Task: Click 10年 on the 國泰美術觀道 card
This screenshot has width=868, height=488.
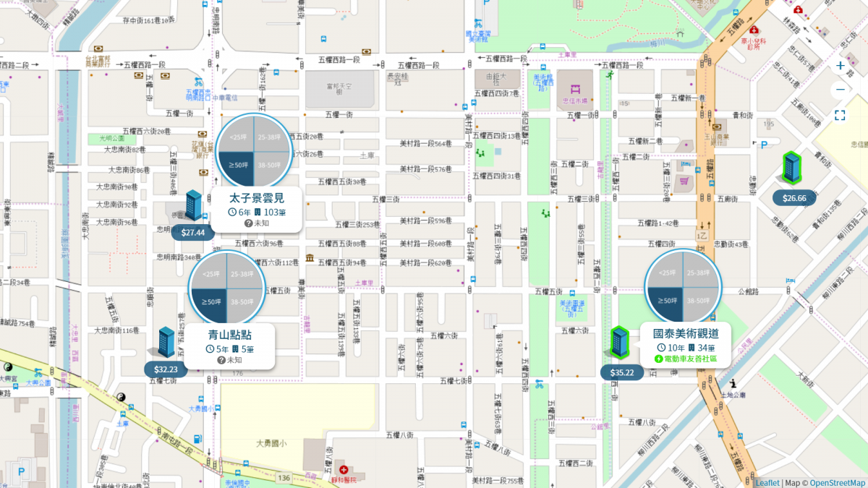Action: (671, 348)
